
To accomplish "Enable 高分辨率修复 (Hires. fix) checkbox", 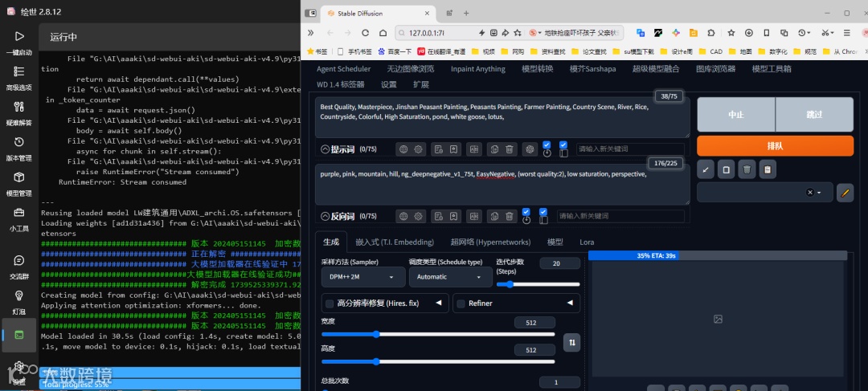I will point(330,303).
